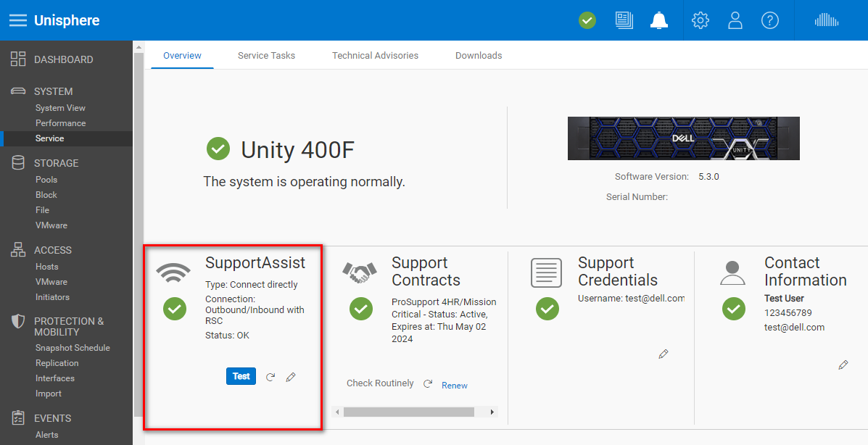
Task: Open Unisphere settings gear
Action: (700, 20)
